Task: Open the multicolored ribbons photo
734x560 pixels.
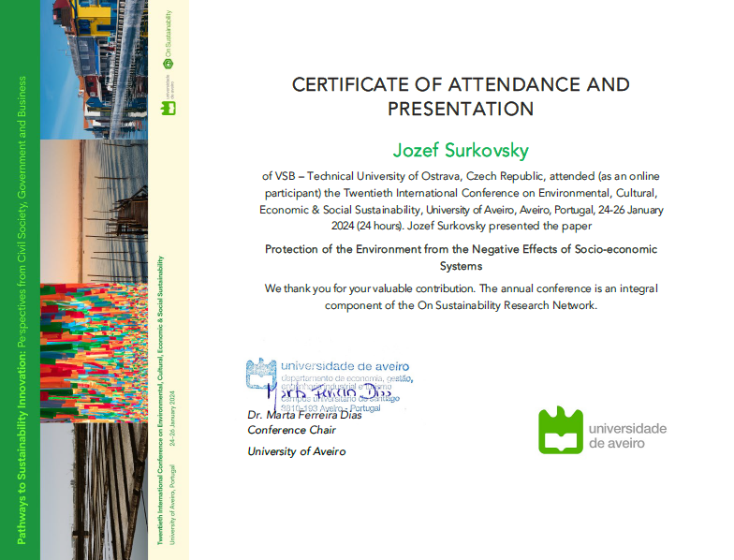Action: [x=94, y=352]
